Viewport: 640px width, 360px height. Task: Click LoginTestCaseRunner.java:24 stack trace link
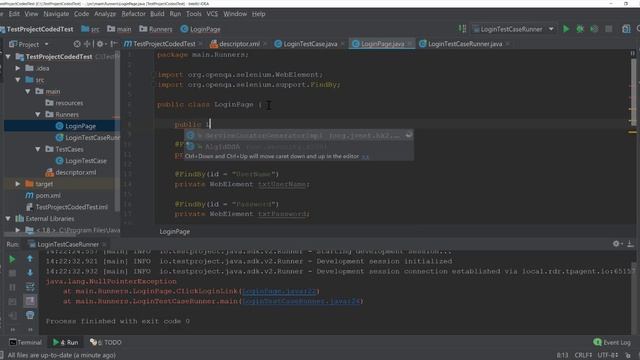(301, 301)
